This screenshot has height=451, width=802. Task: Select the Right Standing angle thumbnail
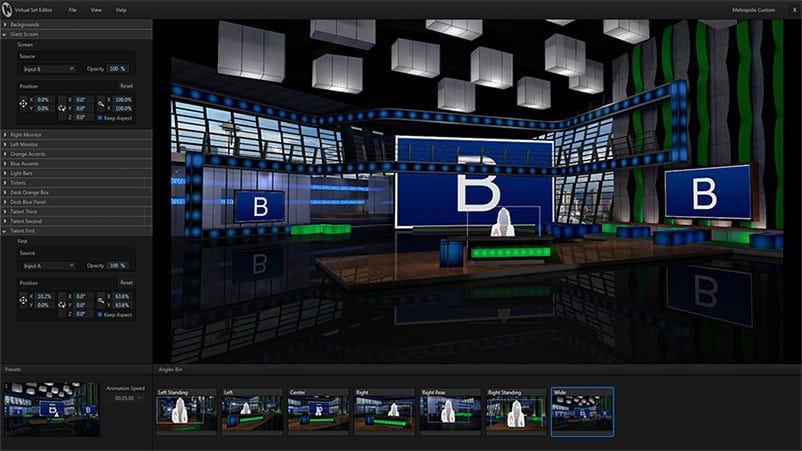[x=516, y=412]
